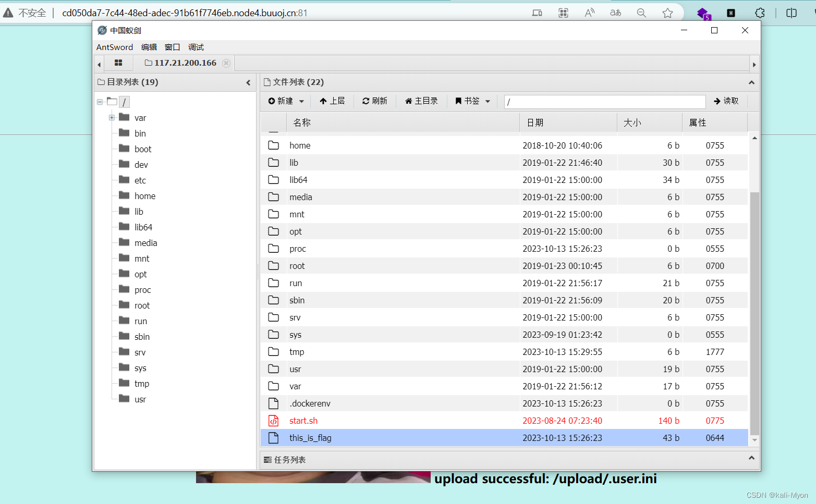Select the this_is_flag file row
This screenshot has height=504, width=816.
(310, 437)
